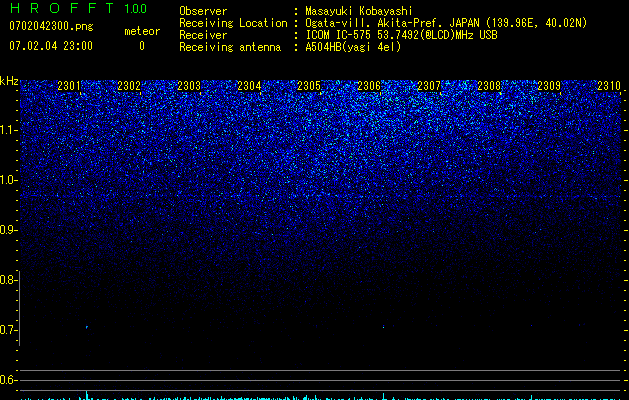
Task: Click the 2302 time marker
Action: 129,86
